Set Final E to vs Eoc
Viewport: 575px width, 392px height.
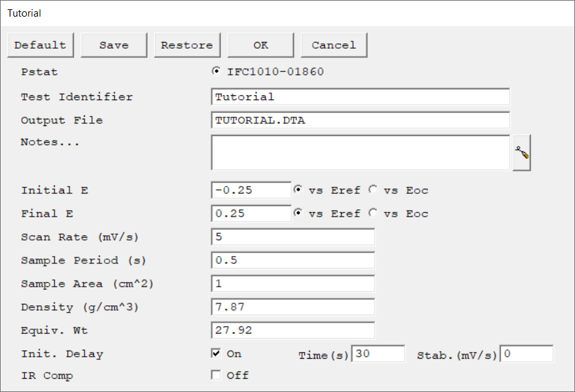[373, 213]
